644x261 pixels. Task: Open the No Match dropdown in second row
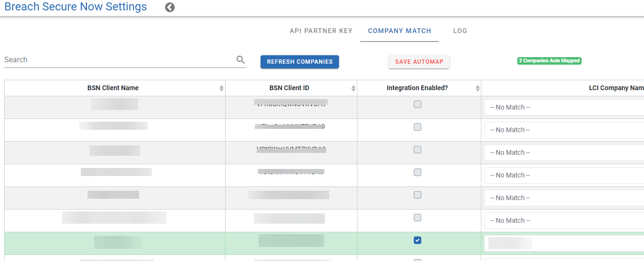tap(564, 130)
